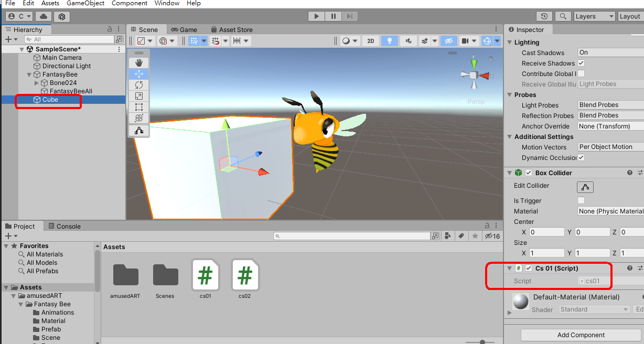The width and height of the screenshot is (644, 344).
Task: Toggle Receive Shadows checkbox
Action: [581, 63]
